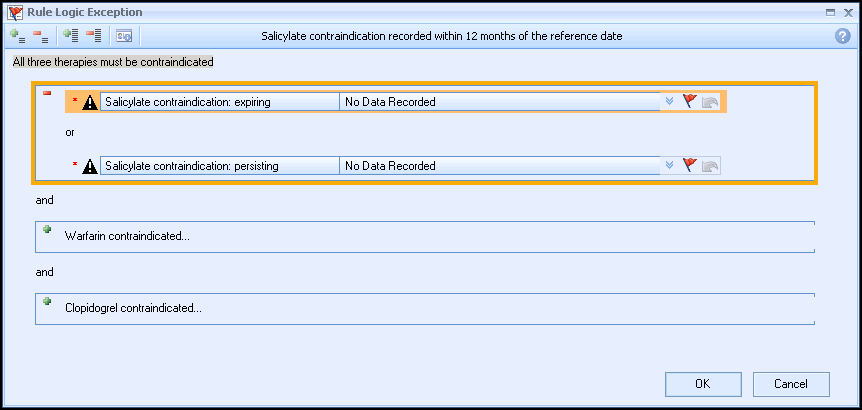The width and height of the screenshot is (862, 410).
Task: Click the red minus collapse icon in toolbar
Action: pyautogui.click(x=41, y=36)
